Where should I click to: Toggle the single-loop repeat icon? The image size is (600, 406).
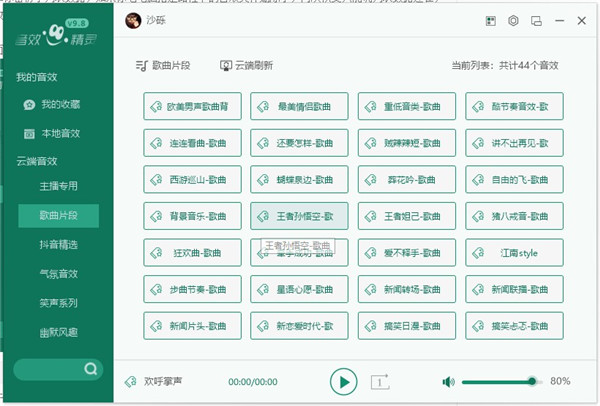point(380,381)
